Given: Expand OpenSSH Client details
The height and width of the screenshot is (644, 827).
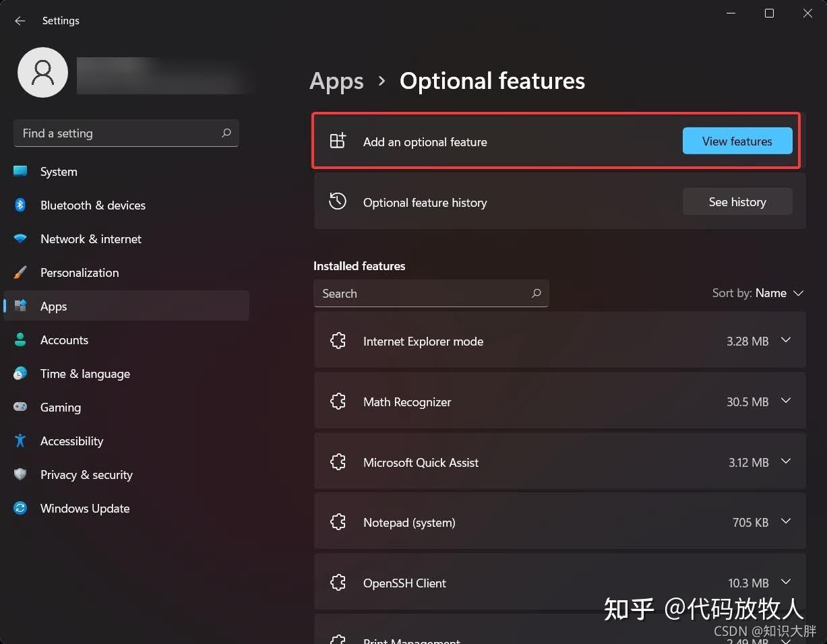Looking at the screenshot, I should [786, 582].
